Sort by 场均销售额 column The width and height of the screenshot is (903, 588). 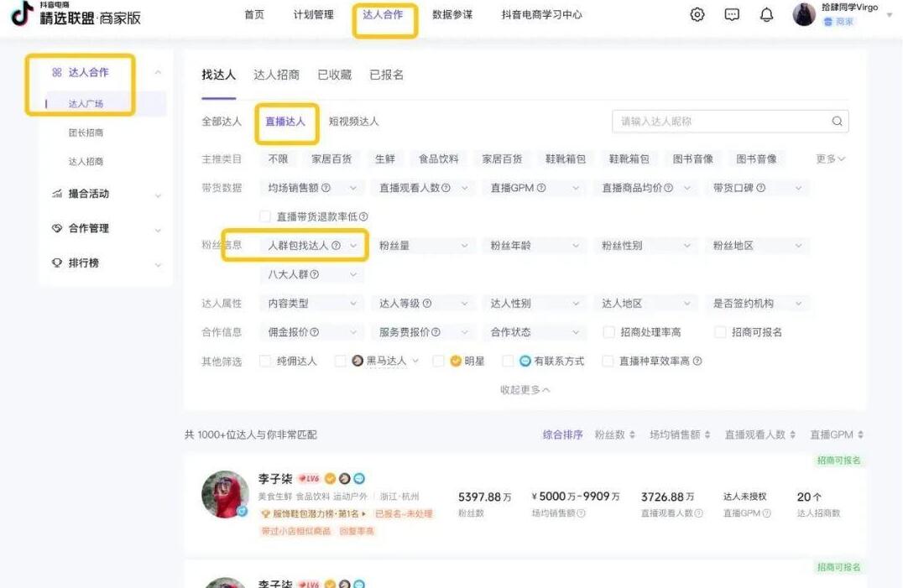pos(680,435)
